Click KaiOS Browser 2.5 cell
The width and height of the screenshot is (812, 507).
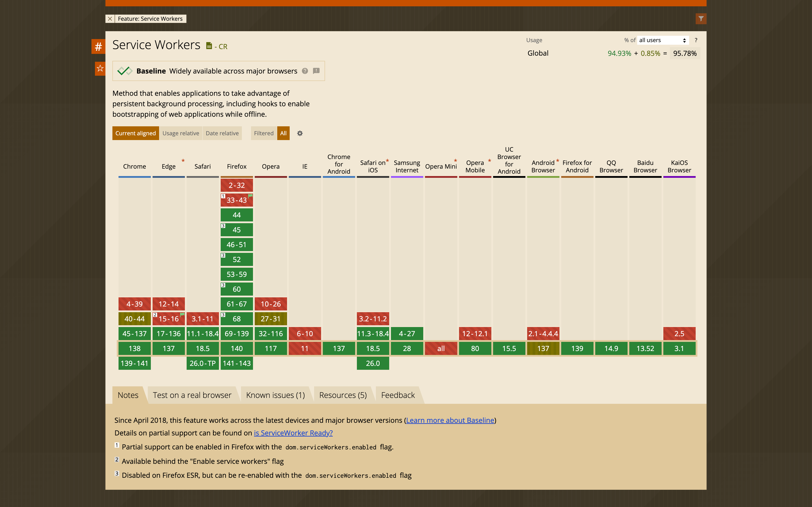pos(679,334)
